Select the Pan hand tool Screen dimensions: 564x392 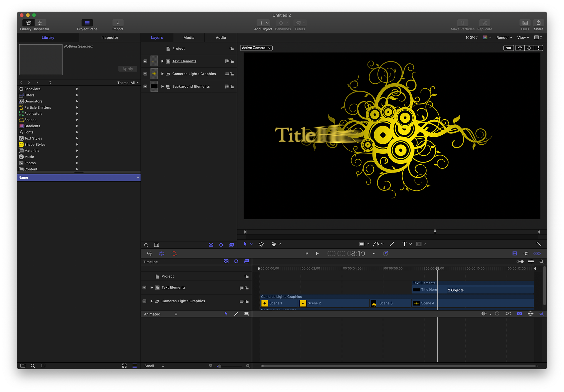coord(274,244)
